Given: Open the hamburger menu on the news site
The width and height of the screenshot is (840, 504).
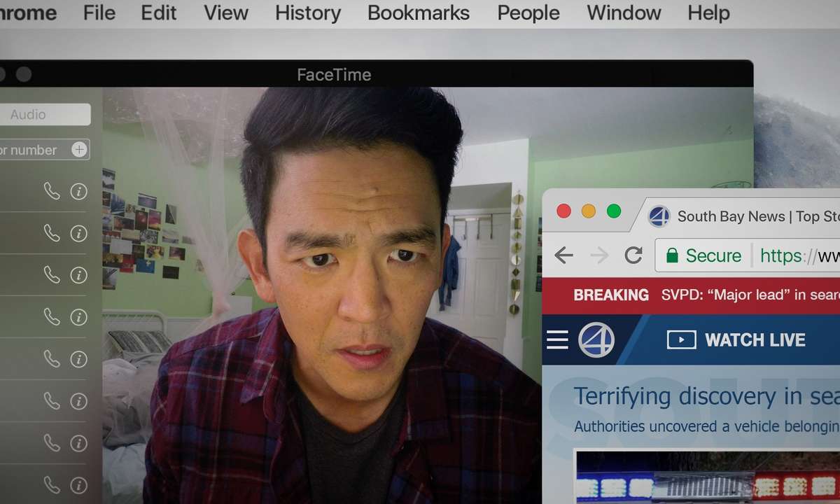Looking at the screenshot, I should click(x=557, y=340).
